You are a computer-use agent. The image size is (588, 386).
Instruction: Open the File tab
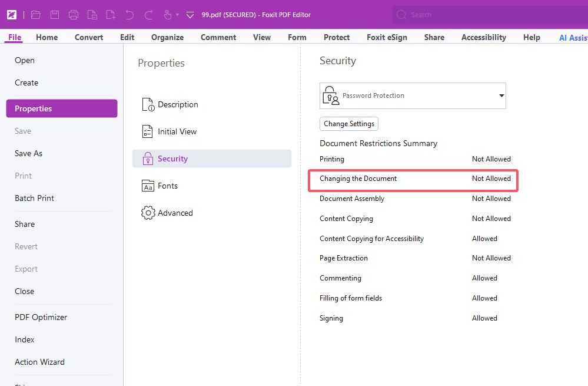point(15,37)
